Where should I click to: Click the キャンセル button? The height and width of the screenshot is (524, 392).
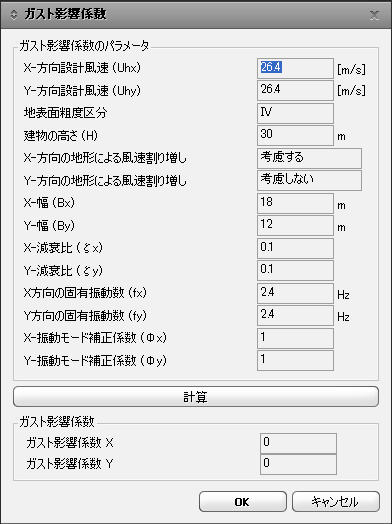point(336,501)
